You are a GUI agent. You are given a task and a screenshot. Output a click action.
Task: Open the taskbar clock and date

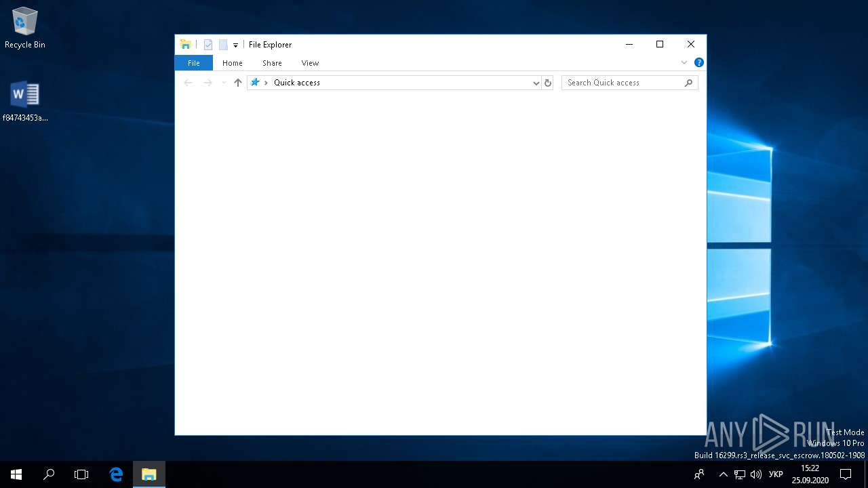point(810,474)
